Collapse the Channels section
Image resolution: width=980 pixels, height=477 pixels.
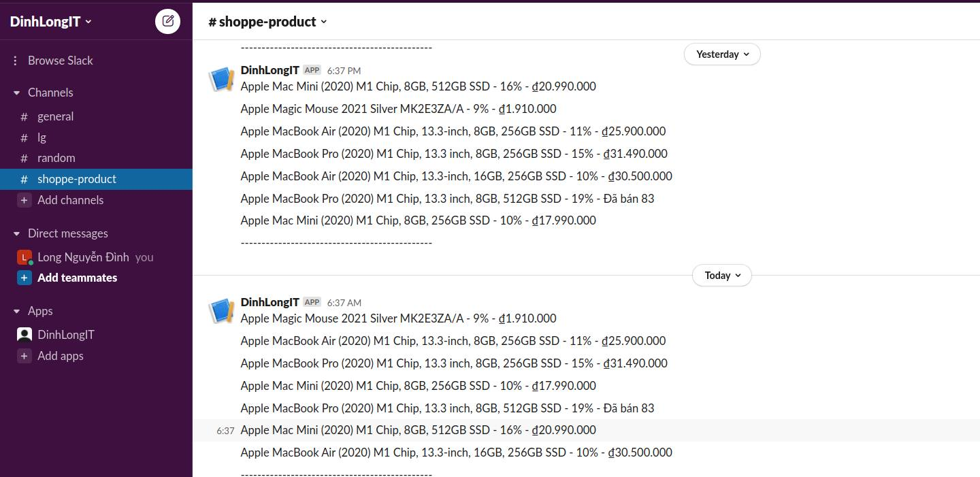pyautogui.click(x=17, y=93)
